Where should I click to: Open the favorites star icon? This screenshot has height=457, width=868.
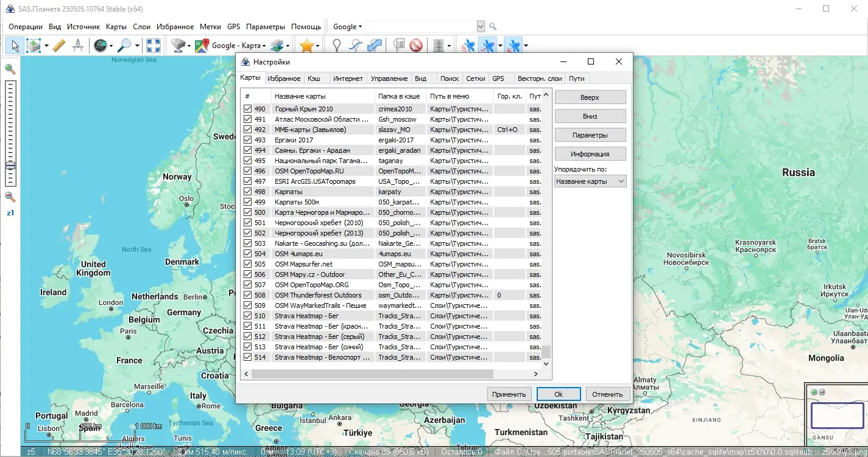[x=306, y=46]
